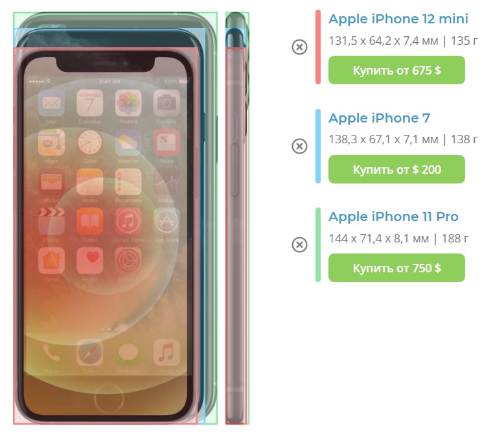This screenshot has height=435, width=504.
Task: Click the 'Купить от 675 $' button
Action: coord(396,70)
